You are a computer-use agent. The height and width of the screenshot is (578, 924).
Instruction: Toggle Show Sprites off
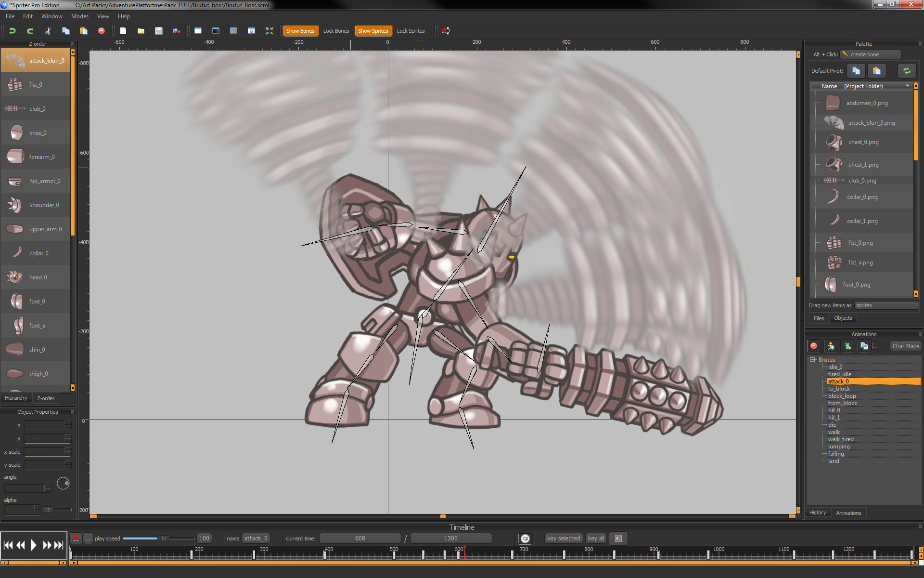[373, 30]
